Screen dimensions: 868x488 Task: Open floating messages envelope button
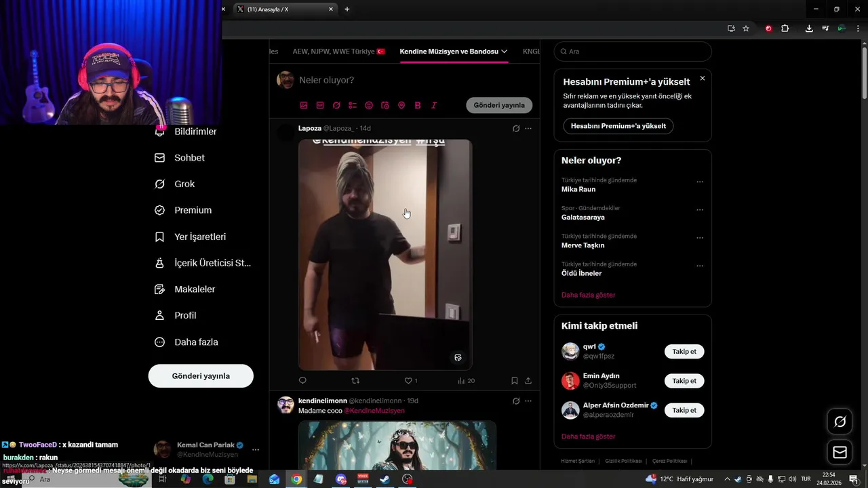[840, 452]
